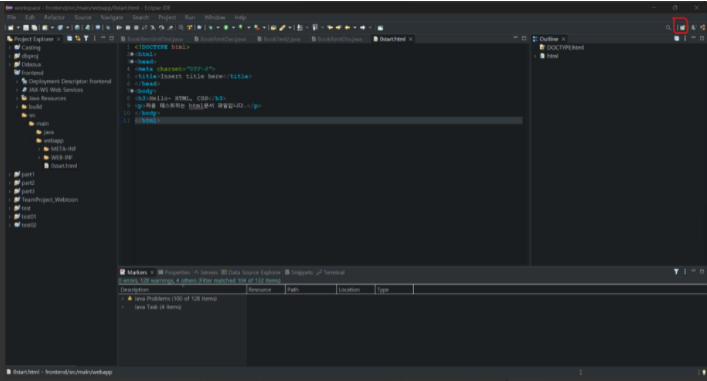This screenshot has height=381, width=707.
Task: Click the Markers panel filter icon
Action: click(x=676, y=271)
